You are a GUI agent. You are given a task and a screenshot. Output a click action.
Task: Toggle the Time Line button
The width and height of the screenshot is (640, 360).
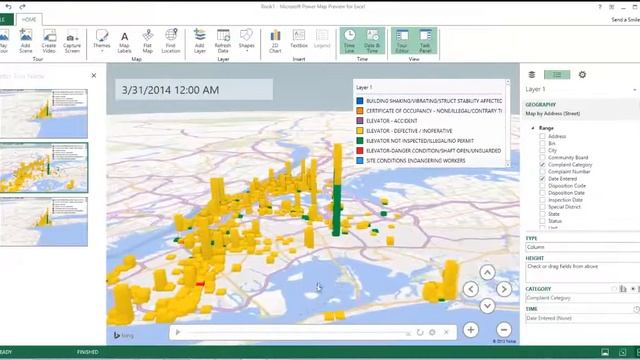tap(349, 41)
